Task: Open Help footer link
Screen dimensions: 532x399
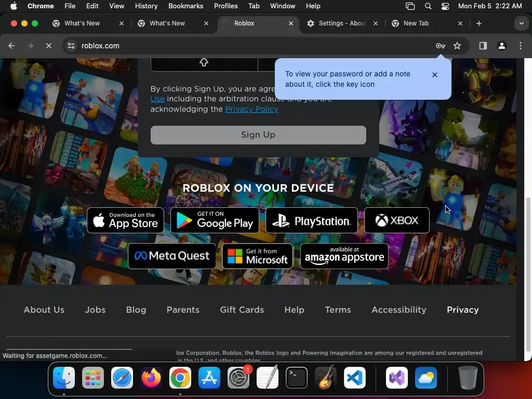Action: pos(294,310)
